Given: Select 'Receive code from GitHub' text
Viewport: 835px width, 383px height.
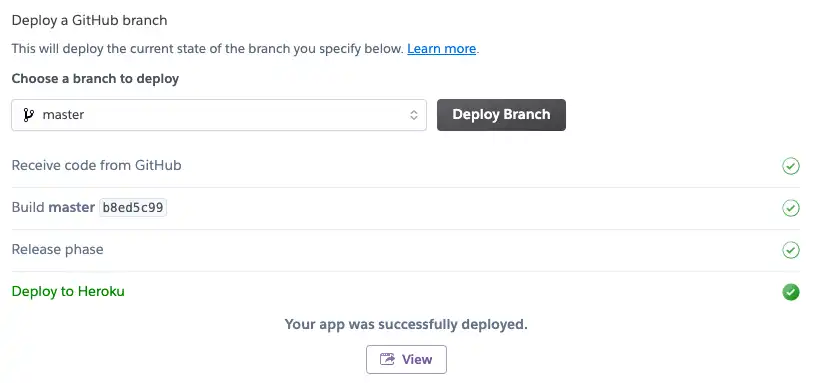Looking at the screenshot, I should pos(96,166).
